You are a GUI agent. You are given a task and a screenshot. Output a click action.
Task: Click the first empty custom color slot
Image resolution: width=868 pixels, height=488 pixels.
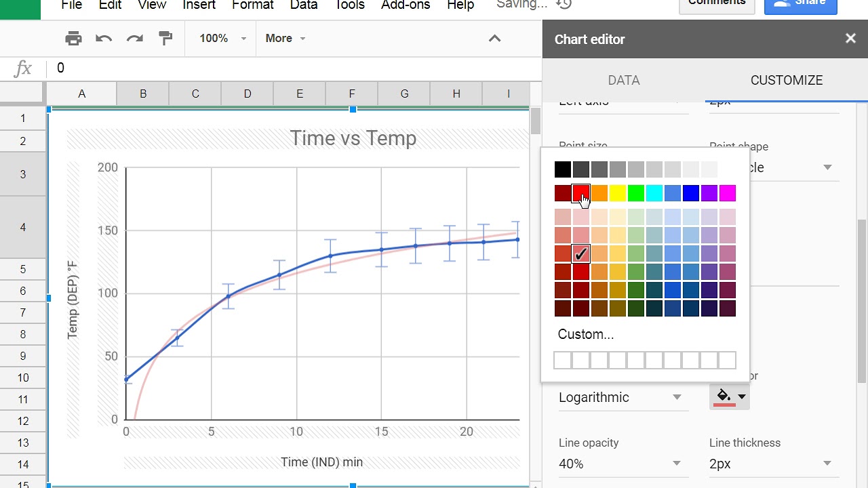[x=563, y=361]
